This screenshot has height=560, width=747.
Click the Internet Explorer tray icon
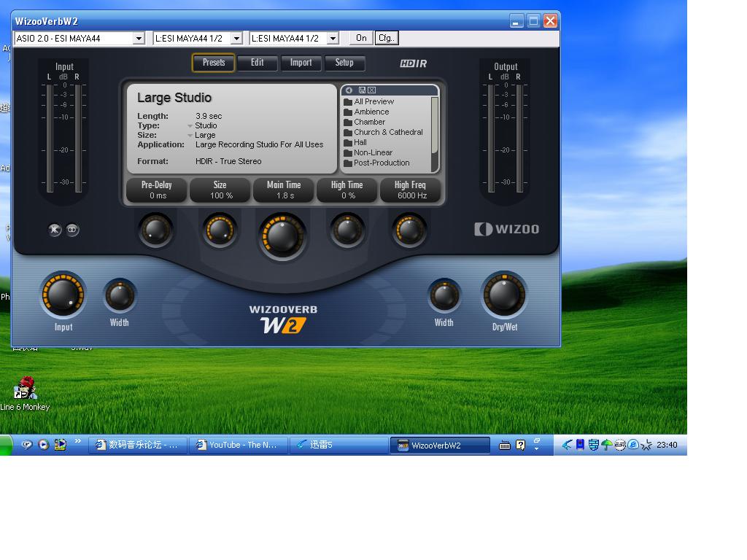[633, 444]
